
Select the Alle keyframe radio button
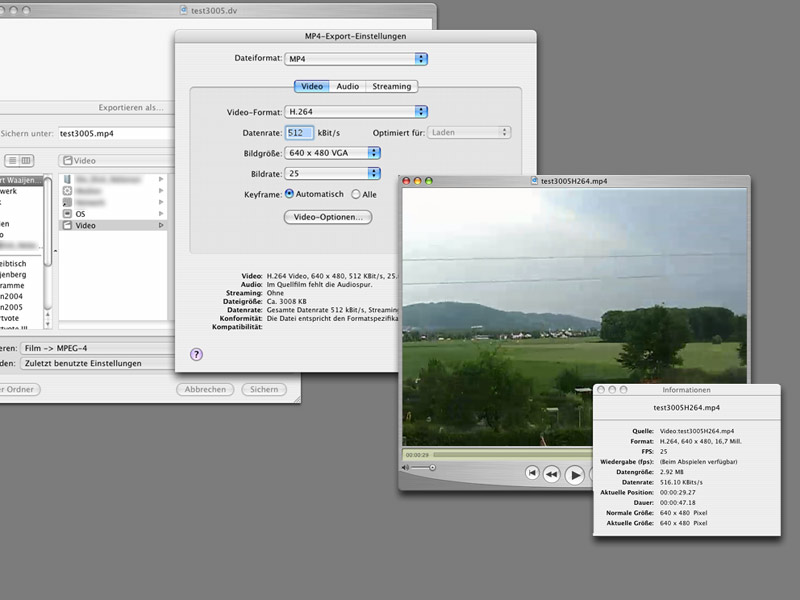point(355,194)
